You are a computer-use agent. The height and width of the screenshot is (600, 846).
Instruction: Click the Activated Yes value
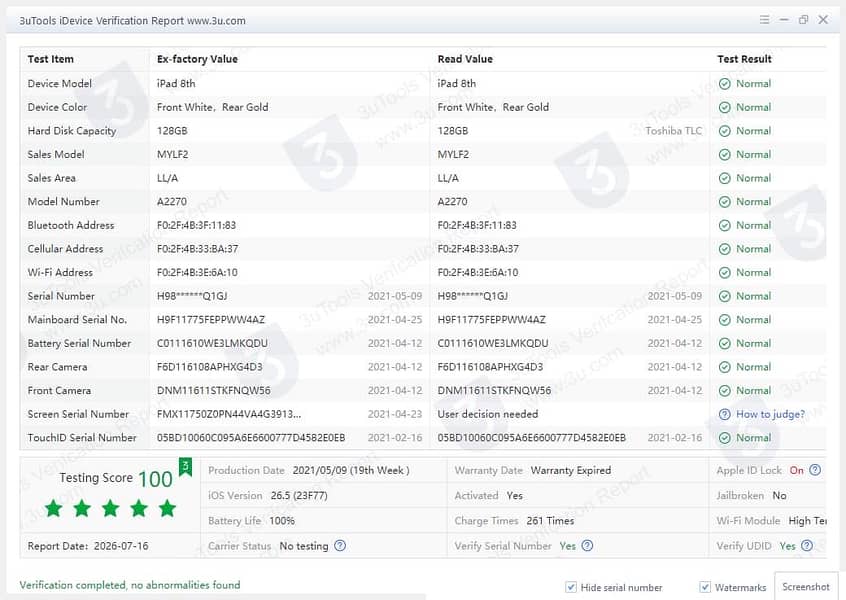coord(515,495)
